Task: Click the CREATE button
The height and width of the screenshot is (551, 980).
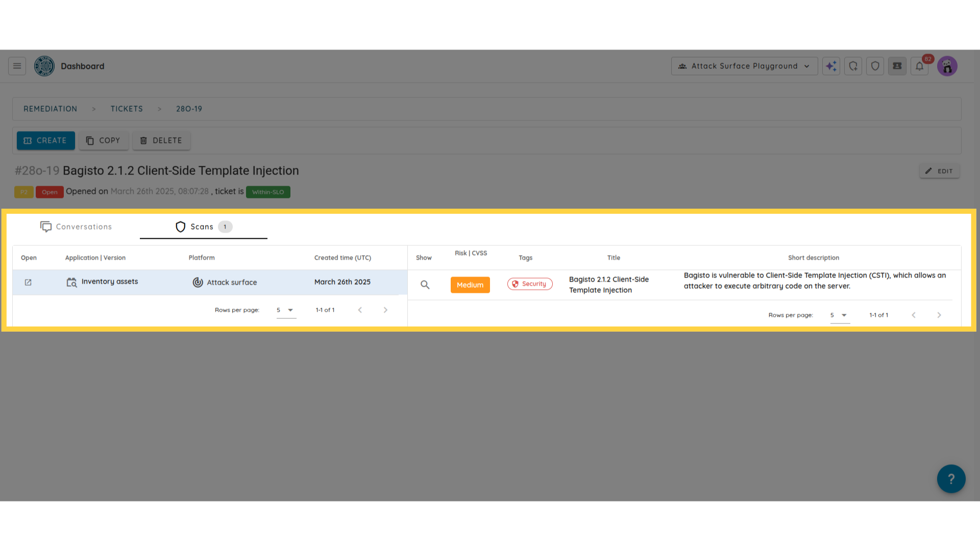Action: point(45,140)
